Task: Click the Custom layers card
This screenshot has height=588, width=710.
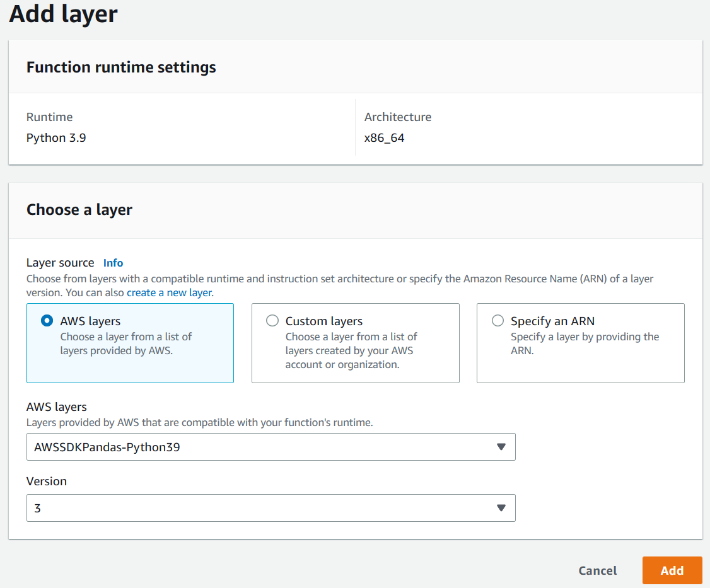Action: click(355, 343)
